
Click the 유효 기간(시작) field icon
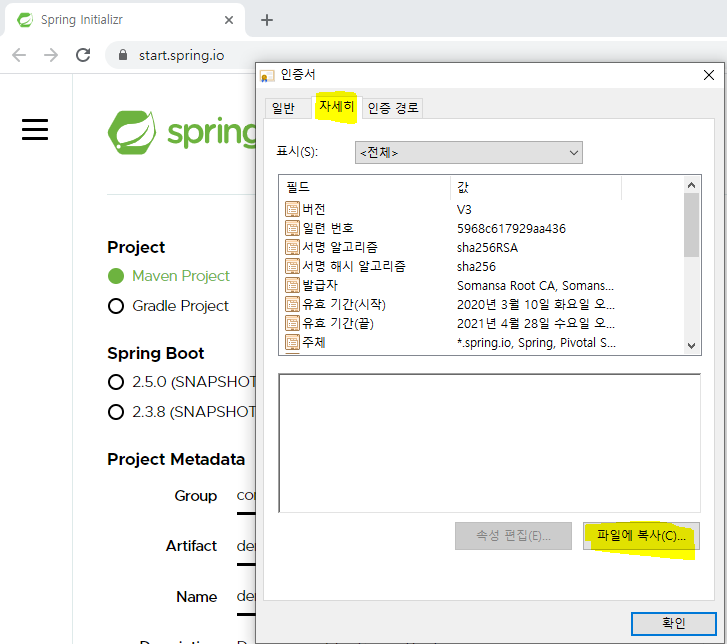click(x=292, y=304)
